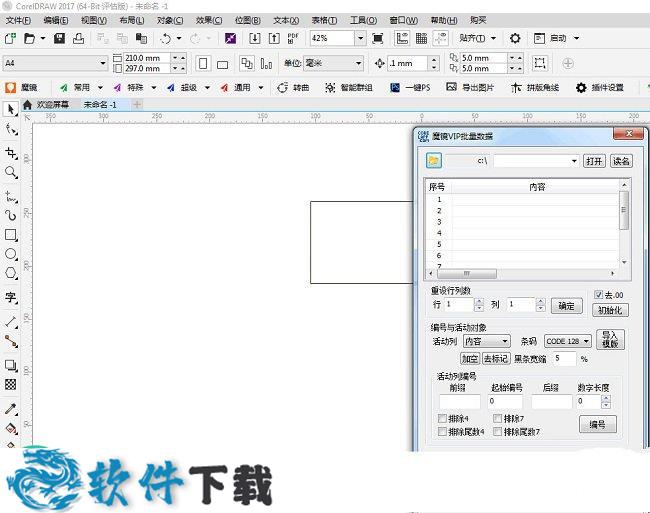Click the New document icon
This screenshot has height=513, width=650.
tap(10, 39)
